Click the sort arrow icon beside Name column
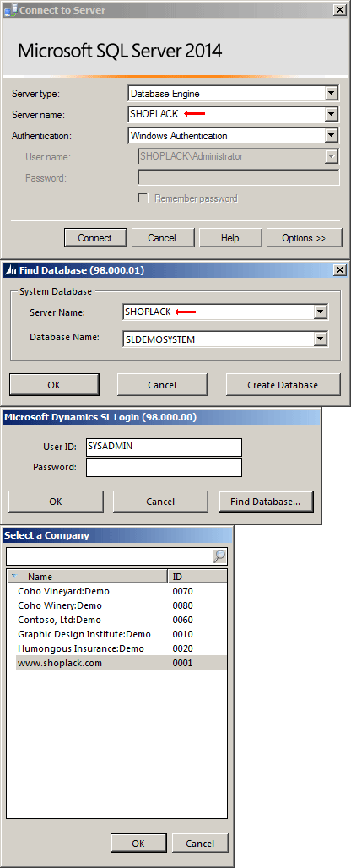Image resolution: width=351 pixels, height=868 pixels. (x=13, y=576)
